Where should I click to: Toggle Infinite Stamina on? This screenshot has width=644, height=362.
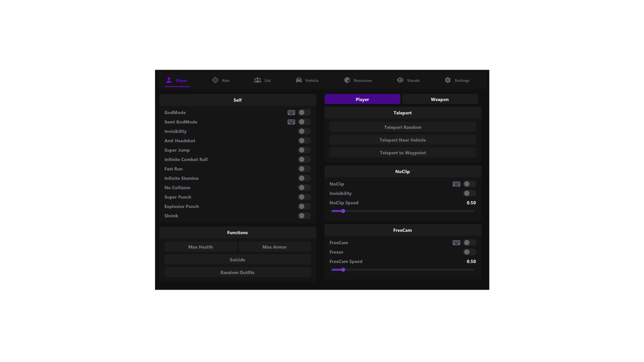pos(304,178)
